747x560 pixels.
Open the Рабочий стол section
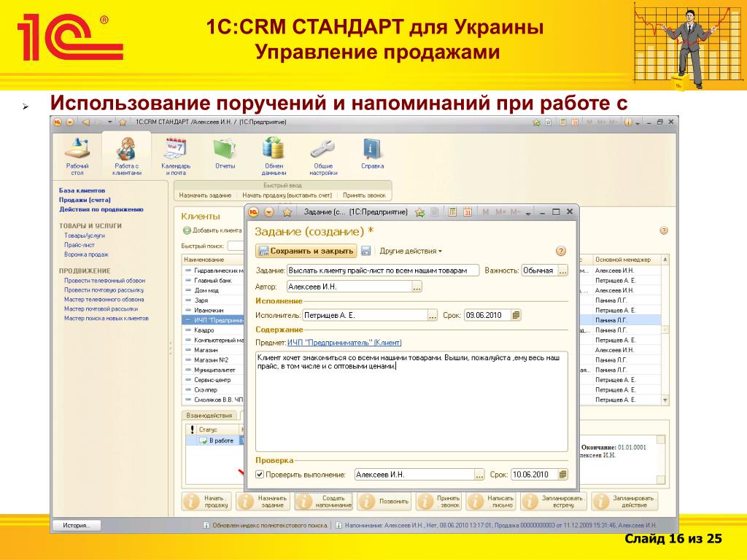(77, 156)
